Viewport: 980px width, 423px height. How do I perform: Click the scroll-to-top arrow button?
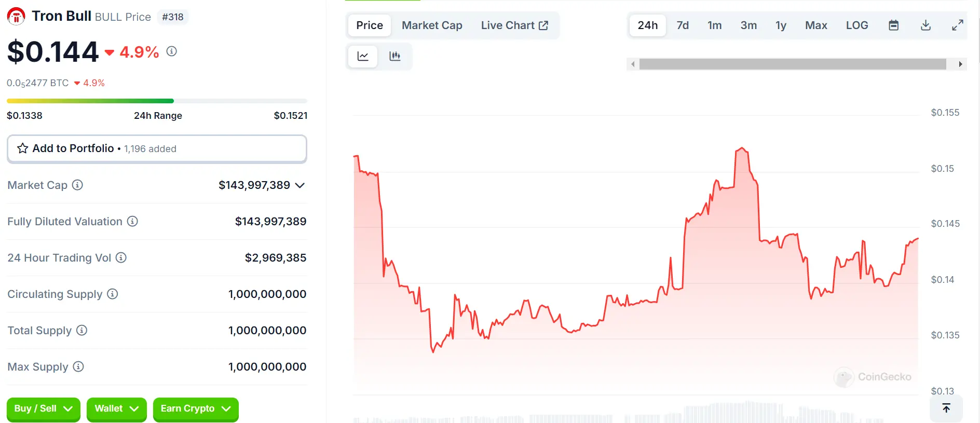click(x=946, y=408)
